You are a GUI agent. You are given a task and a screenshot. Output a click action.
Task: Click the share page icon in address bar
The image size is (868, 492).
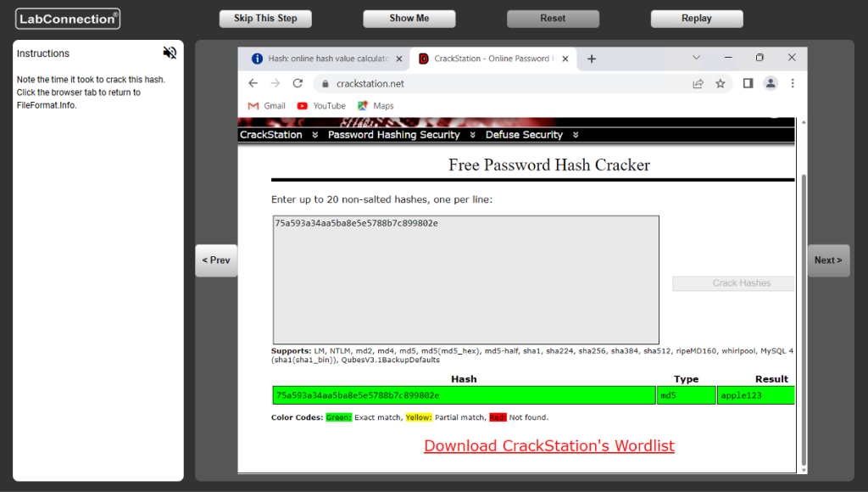click(x=698, y=83)
